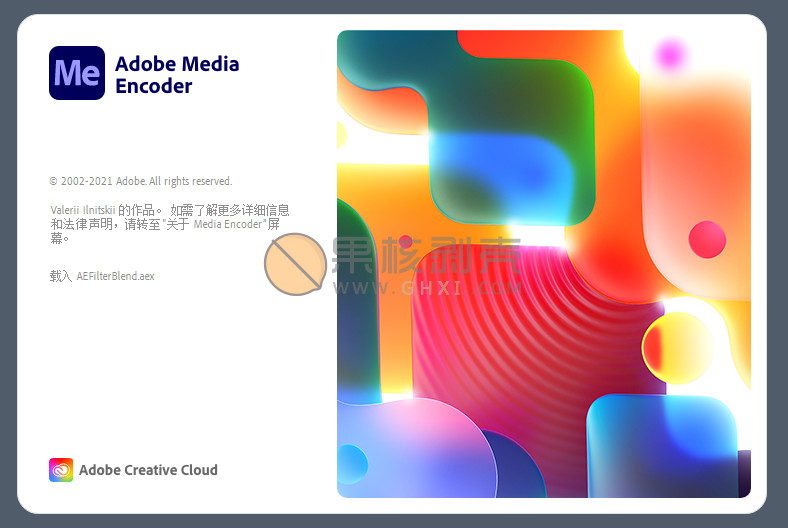Click the 果核剥壳 watermark text
The width and height of the screenshot is (788, 528).
pyautogui.click(x=426, y=256)
